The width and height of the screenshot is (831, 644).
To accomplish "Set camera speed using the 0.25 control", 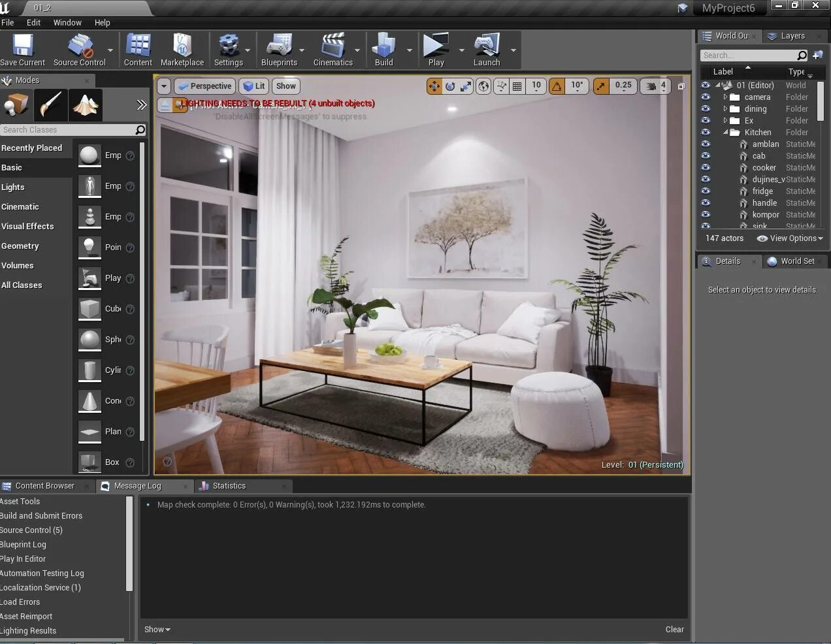I will point(623,86).
